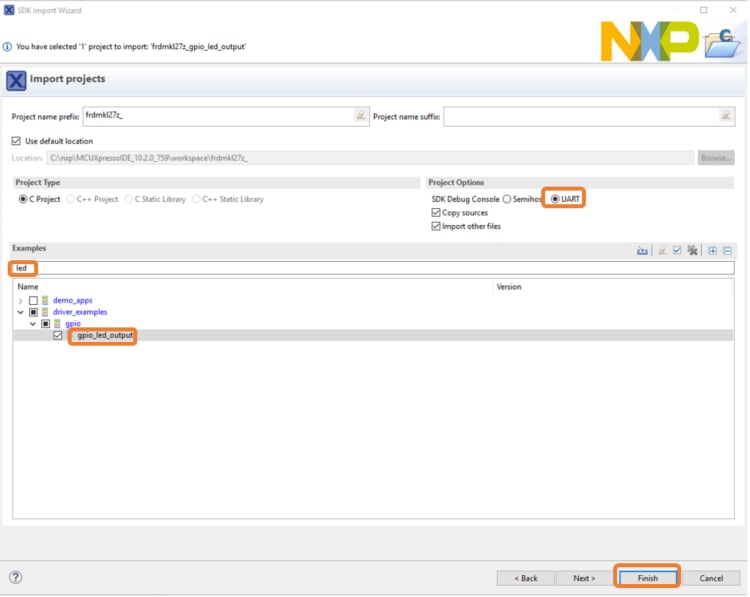Click the Version column header
The width and height of the screenshot is (750, 597).
pos(510,287)
